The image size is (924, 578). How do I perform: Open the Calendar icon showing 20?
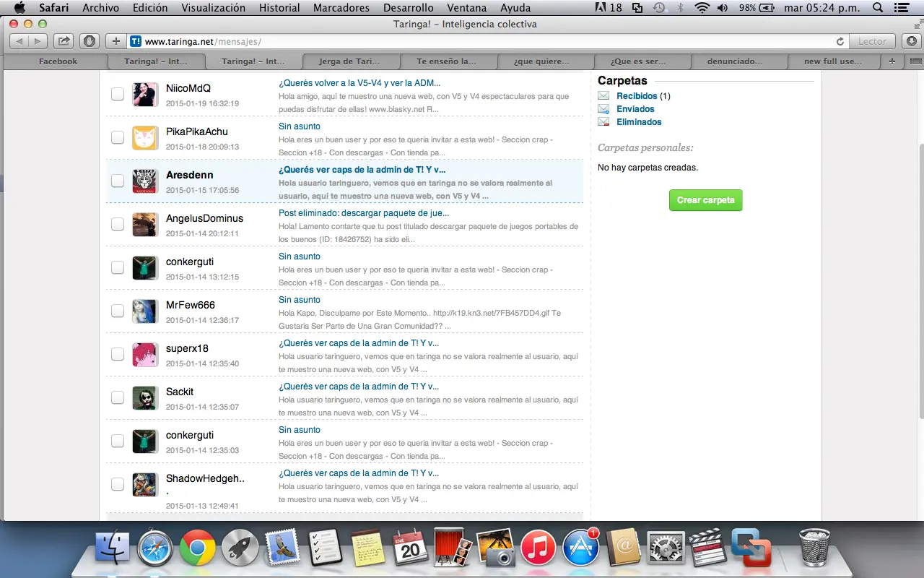click(410, 547)
